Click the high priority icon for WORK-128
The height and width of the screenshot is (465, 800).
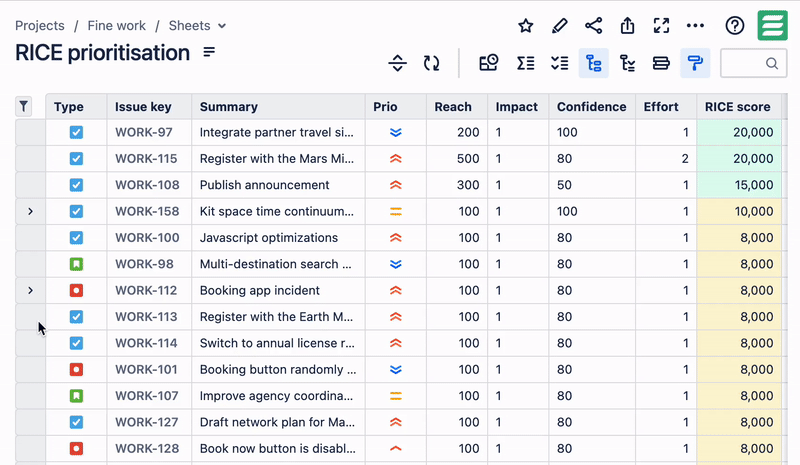(395, 449)
